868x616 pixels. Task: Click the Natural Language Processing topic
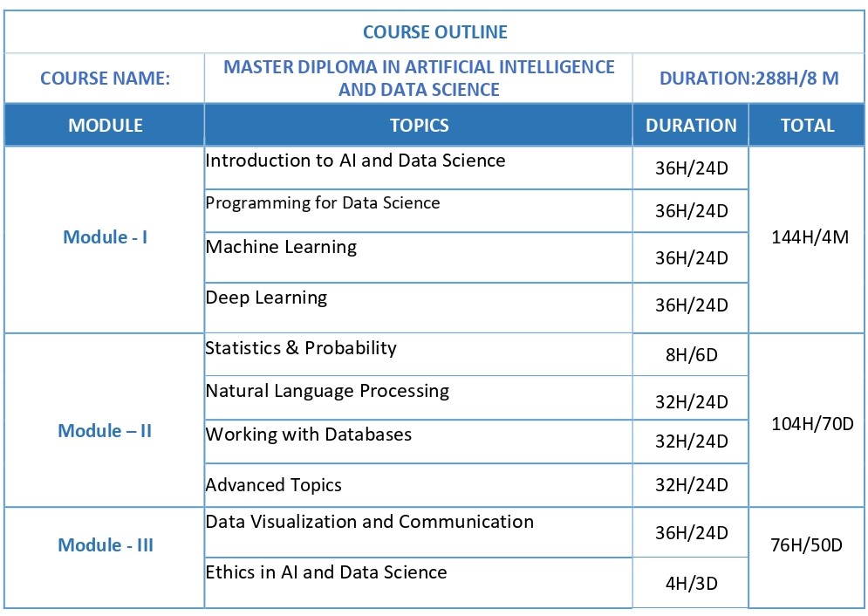coord(327,391)
